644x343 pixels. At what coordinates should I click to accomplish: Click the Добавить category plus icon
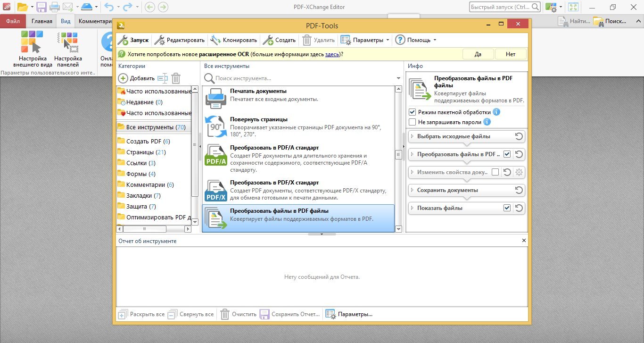(x=123, y=78)
